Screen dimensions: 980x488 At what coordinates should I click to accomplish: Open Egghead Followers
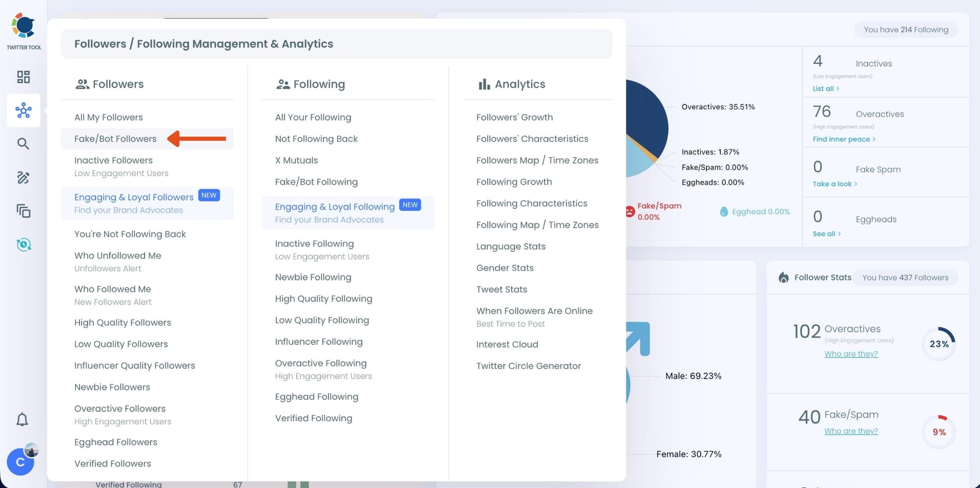(x=116, y=442)
